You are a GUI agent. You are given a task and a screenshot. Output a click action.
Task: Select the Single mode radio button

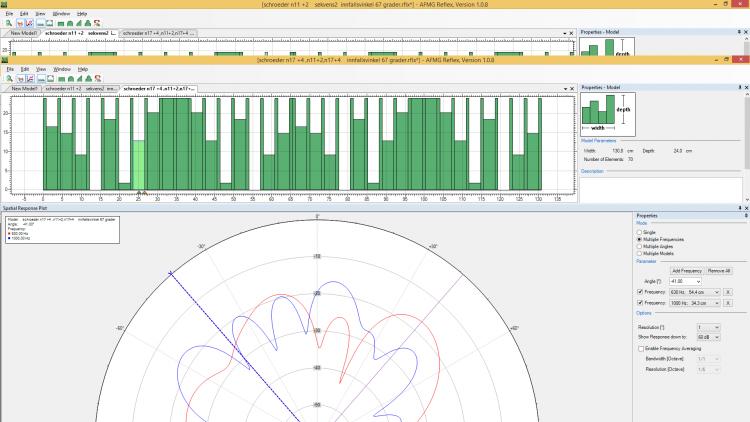(640, 232)
